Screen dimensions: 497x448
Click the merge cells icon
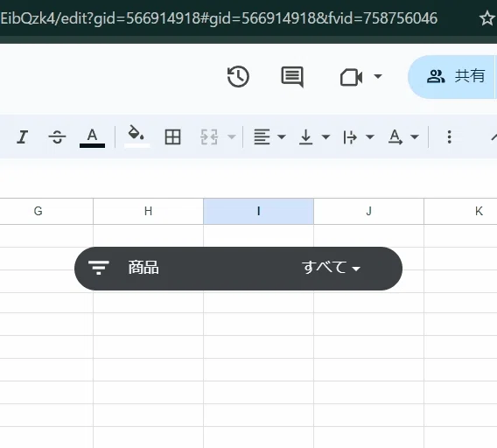209,137
